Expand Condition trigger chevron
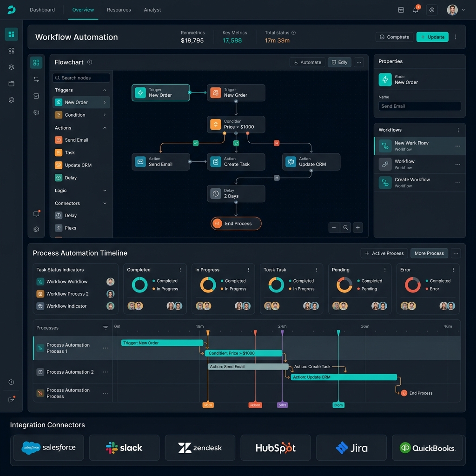Viewport: 476px width, 476px height. point(105,115)
